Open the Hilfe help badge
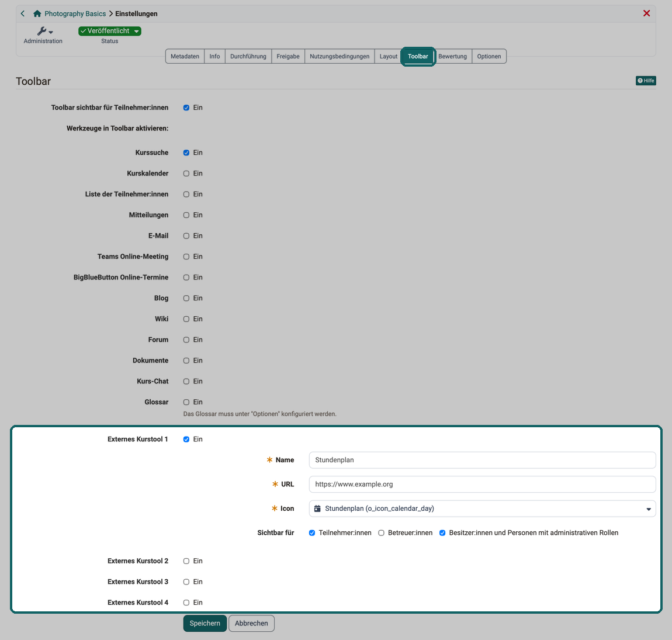 [646, 81]
